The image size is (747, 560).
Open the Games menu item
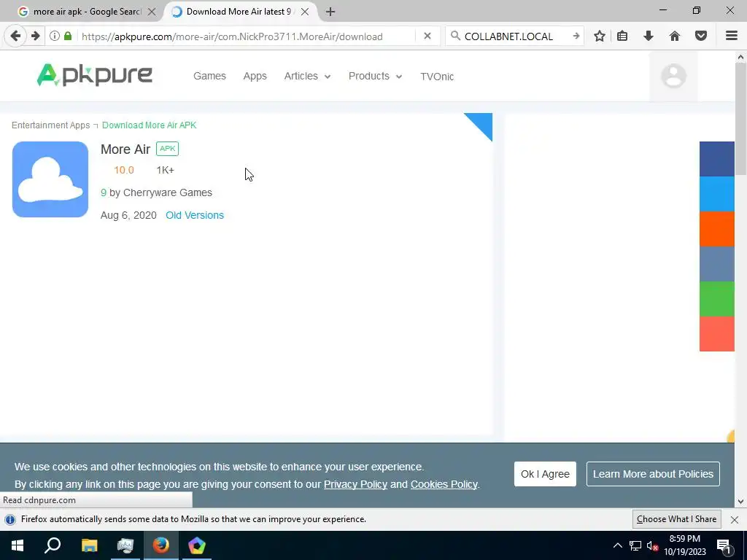[x=209, y=76]
